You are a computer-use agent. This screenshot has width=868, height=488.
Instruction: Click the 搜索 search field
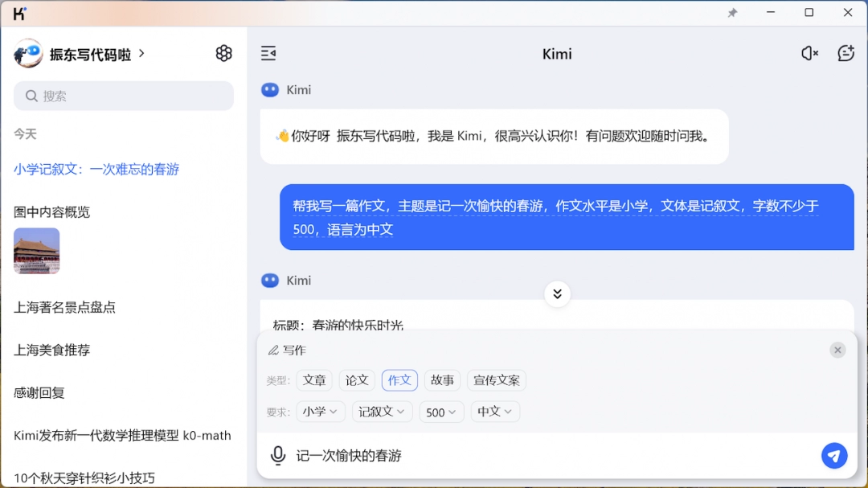[x=124, y=96]
